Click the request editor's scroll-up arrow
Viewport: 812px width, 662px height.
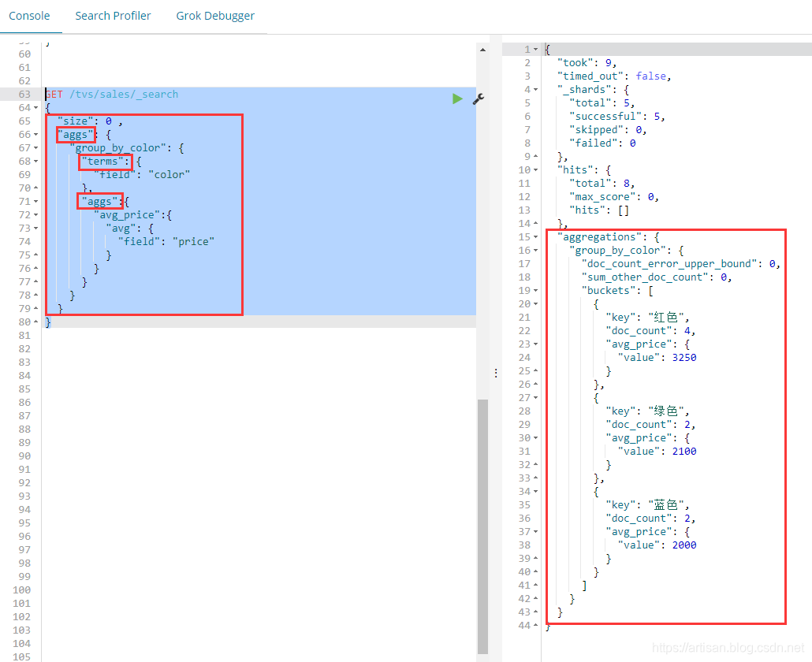tap(482, 49)
